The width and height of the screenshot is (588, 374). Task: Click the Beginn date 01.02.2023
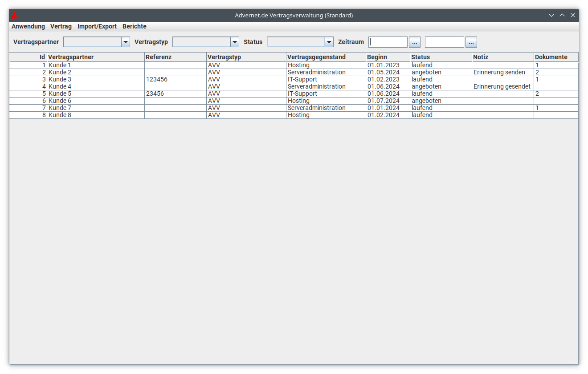pyautogui.click(x=384, y=79)
